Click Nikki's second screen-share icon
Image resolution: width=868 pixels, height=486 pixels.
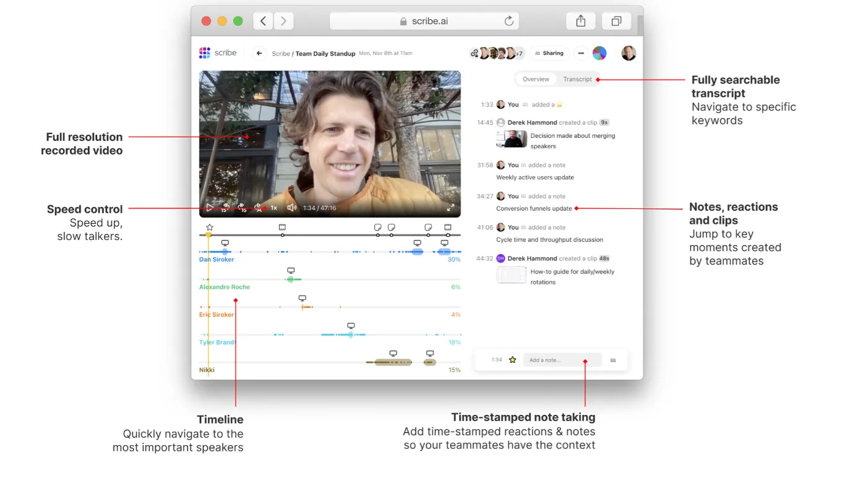[430, 354]
